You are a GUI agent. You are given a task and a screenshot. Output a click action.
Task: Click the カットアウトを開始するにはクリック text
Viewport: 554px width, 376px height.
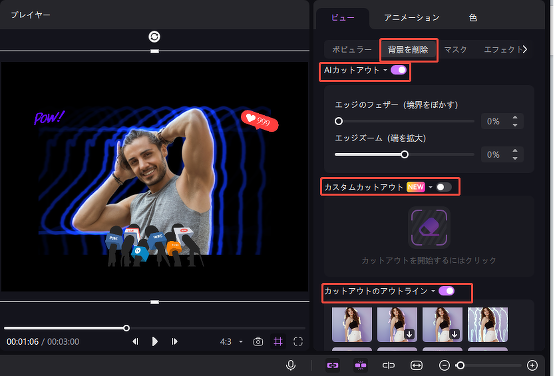(429, 260)
